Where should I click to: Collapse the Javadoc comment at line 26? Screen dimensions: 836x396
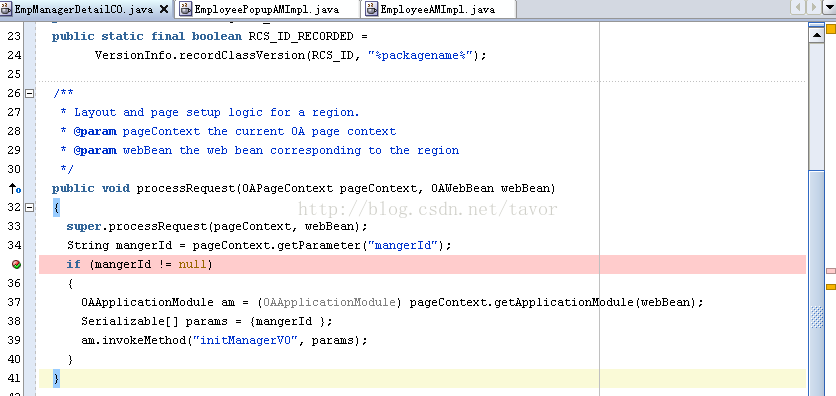point(29,93)
